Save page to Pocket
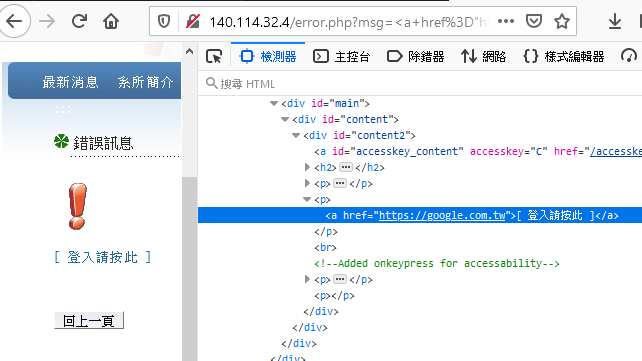642x361 pixels. pos(533,21)
